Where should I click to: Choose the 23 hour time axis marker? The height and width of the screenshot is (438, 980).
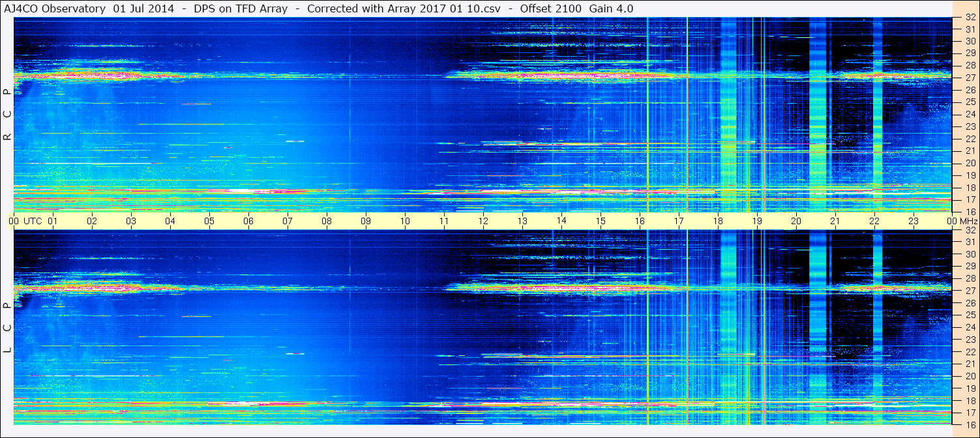click(913, 221)
